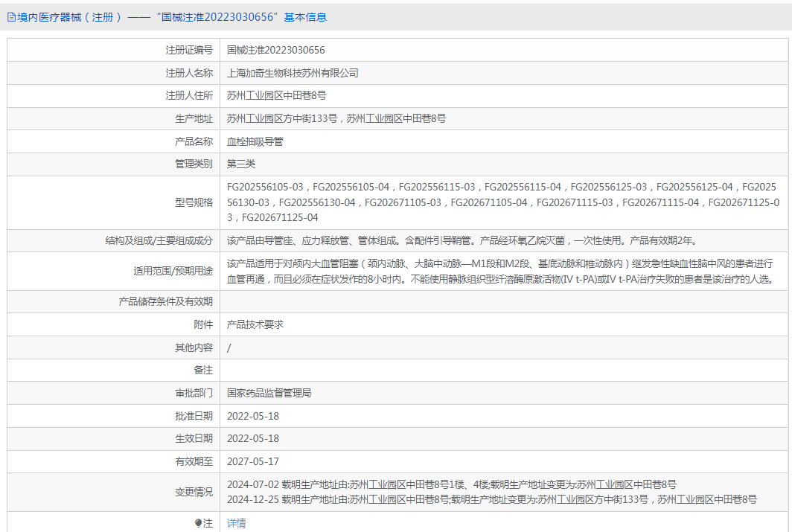The image size is (792, 532).
Task: Click the 适用范围/预期用途 label
Action: pos(173,271)
